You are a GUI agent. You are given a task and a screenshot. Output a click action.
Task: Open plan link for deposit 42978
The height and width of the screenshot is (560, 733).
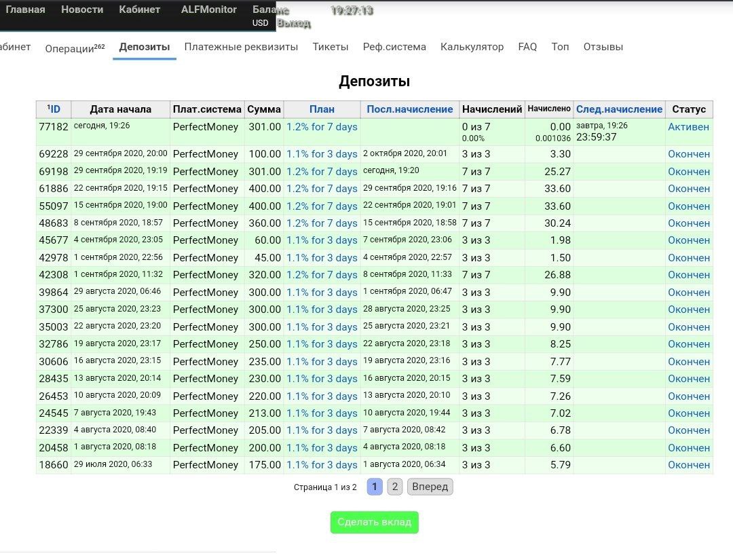click(322, 257)
